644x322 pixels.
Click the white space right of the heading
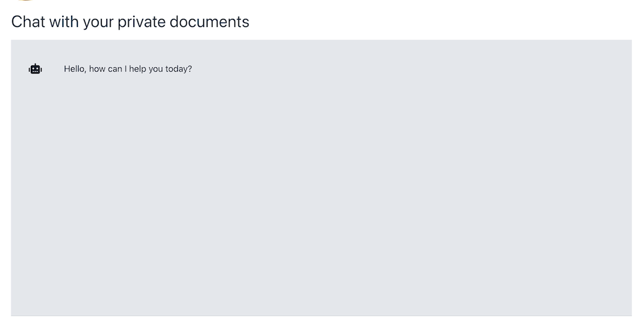(x=440, y=22)
